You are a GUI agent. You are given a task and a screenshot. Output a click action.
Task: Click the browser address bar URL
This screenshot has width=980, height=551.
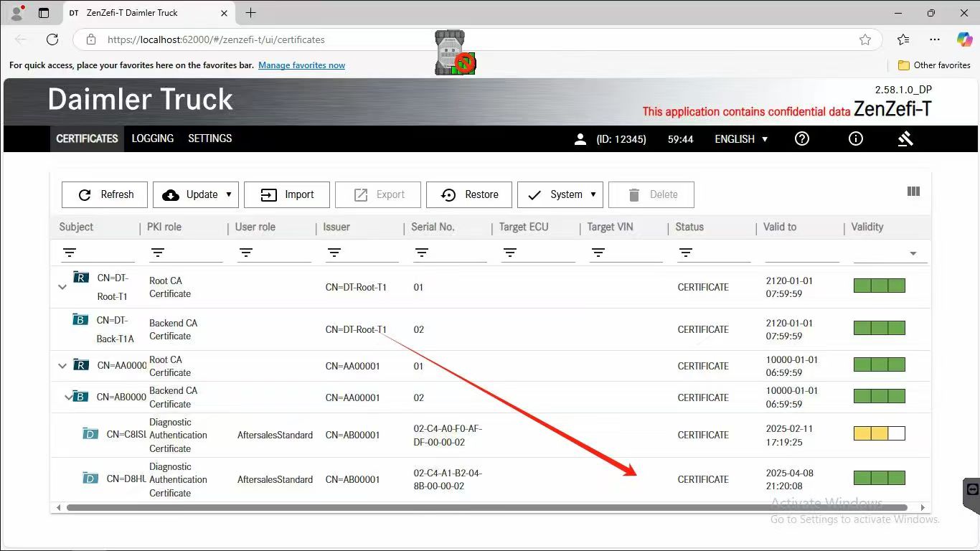(216, 39)
